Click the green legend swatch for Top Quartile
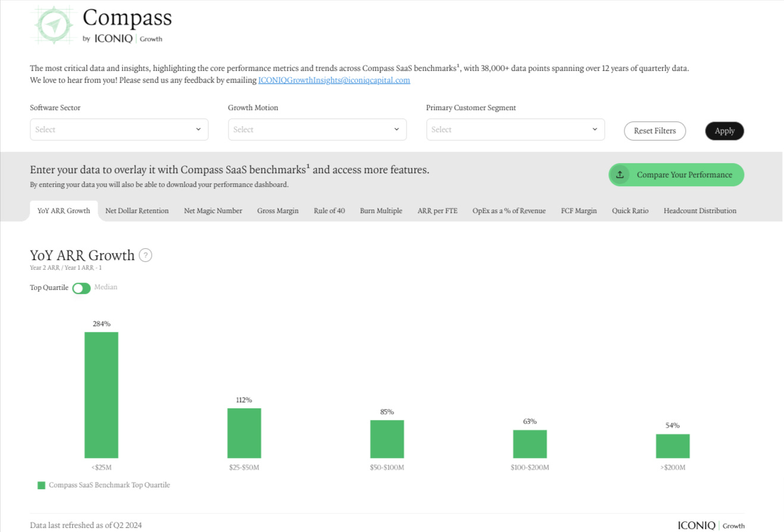The height and width of the screenshot is (532, 784). point(41,486)
